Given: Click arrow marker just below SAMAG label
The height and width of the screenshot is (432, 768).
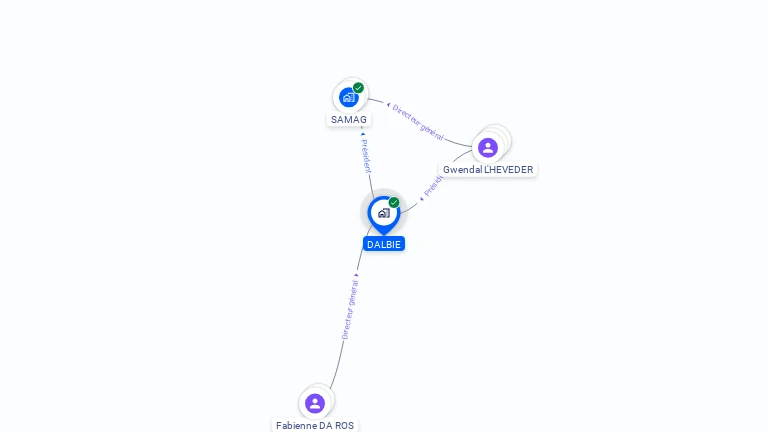Looking at the screenshot, I should [363, 134].
